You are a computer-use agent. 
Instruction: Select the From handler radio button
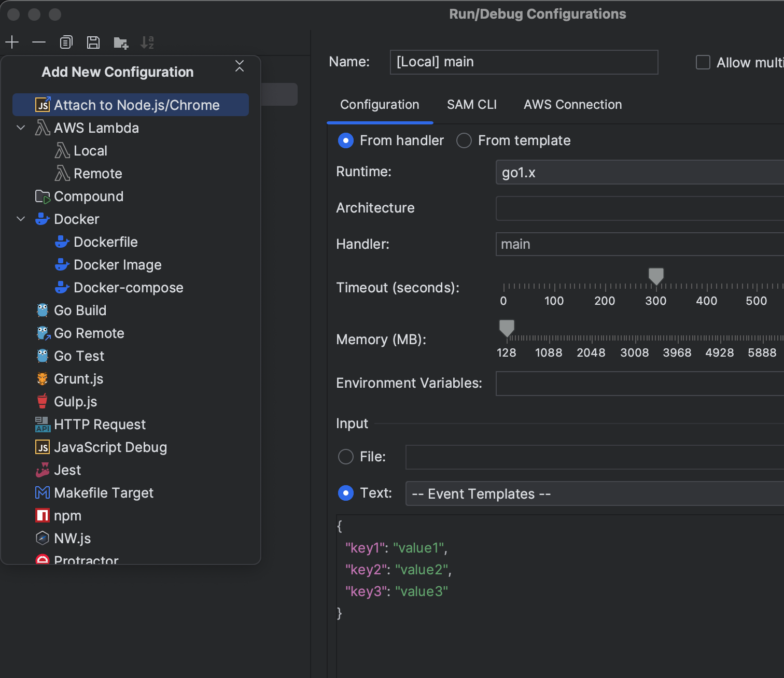(346, 140)
